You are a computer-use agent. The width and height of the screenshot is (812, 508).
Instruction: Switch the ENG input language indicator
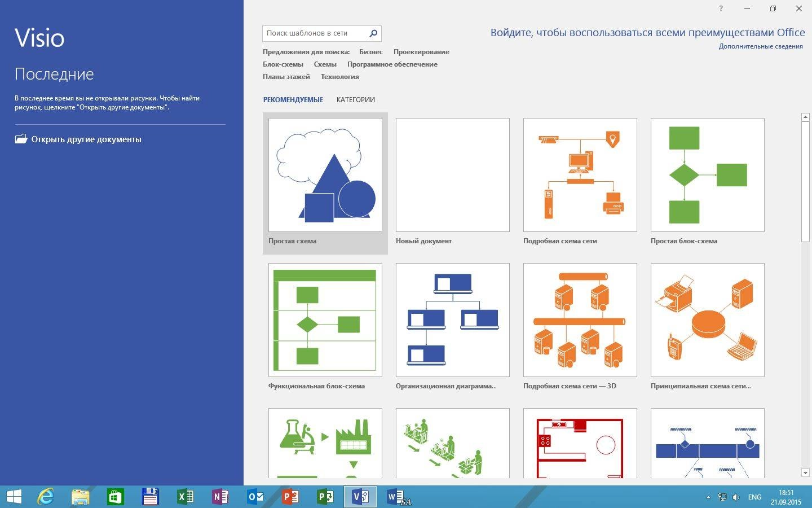pyautogui.click(x=754, y=497)
